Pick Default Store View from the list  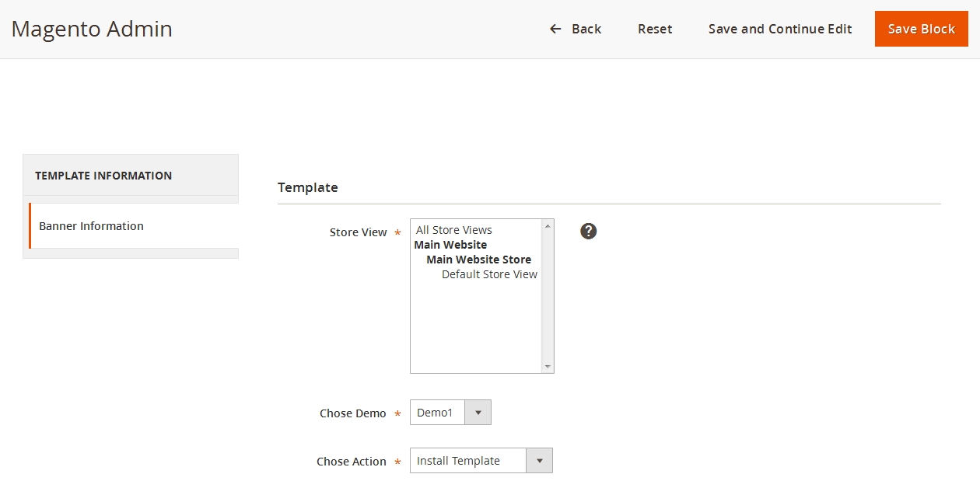489,274
